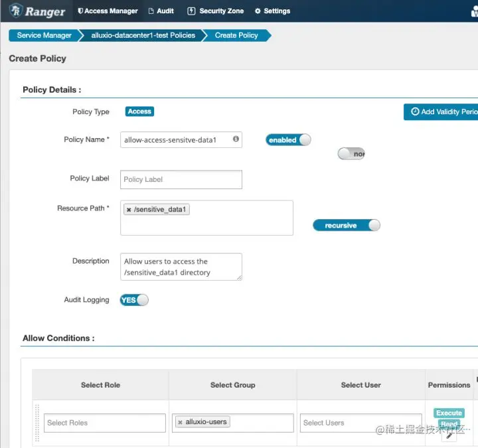Toggle the enabled policy switch

288,140
